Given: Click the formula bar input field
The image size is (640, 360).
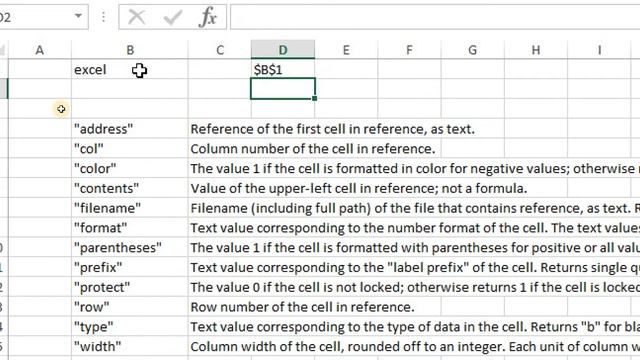Looking at the screenshot, I should 435,17.
